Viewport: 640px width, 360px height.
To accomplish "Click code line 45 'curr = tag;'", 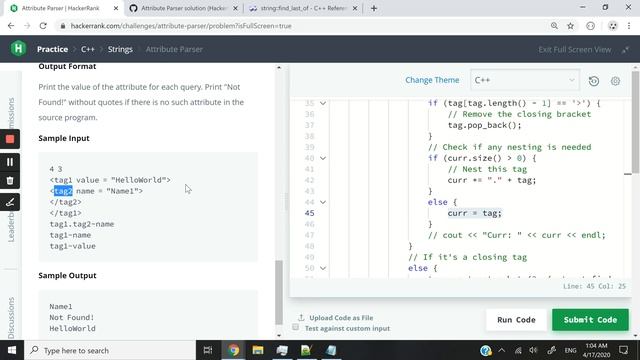I will pos(474,213).
